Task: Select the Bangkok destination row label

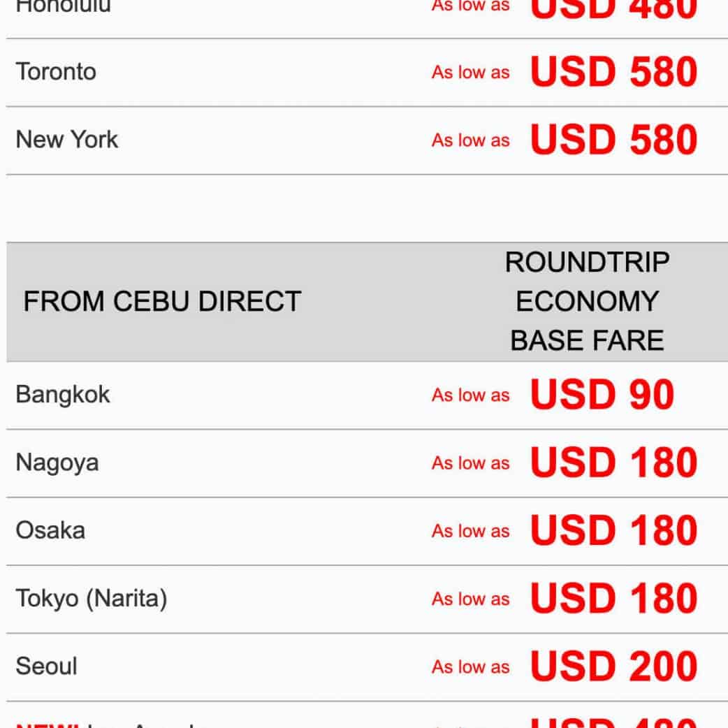Action: point(63,395)
